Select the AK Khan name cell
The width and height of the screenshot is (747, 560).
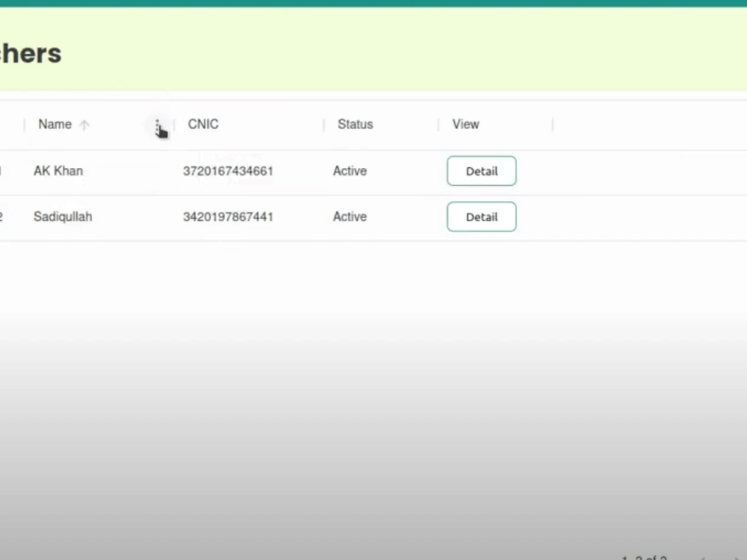[58, 171]
